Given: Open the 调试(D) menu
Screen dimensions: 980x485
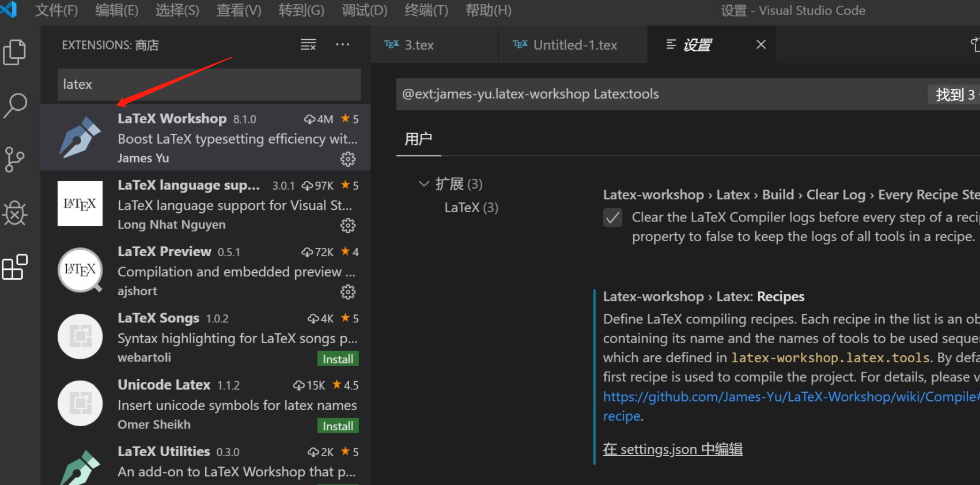Looking at the screenshot, I should click(364, 10).
